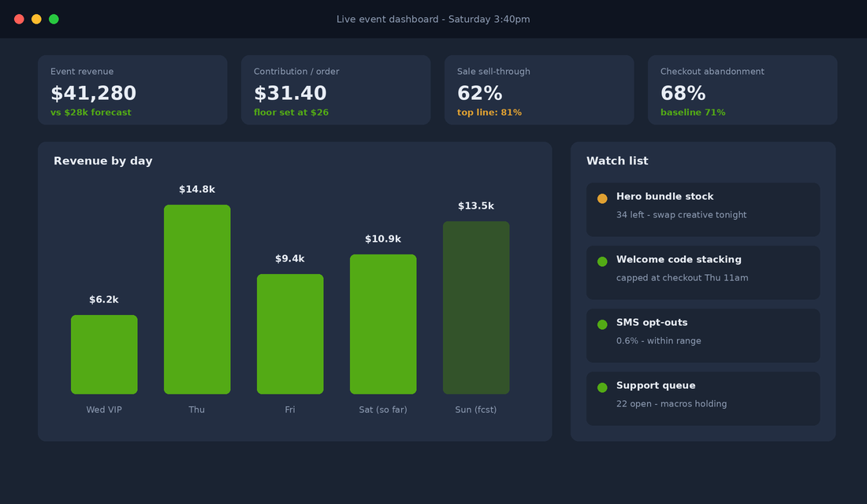Click the orange status dot for Hero bundle stock
Viewport: 867px width, 504px height.
click(602, 198)
